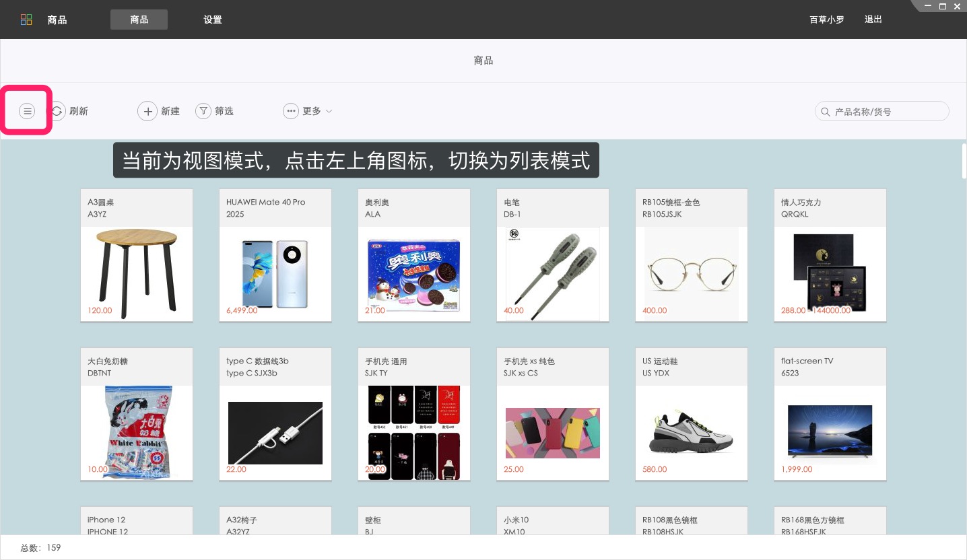Click the SJK TY product code
The image size is (967, 560).
376,373
